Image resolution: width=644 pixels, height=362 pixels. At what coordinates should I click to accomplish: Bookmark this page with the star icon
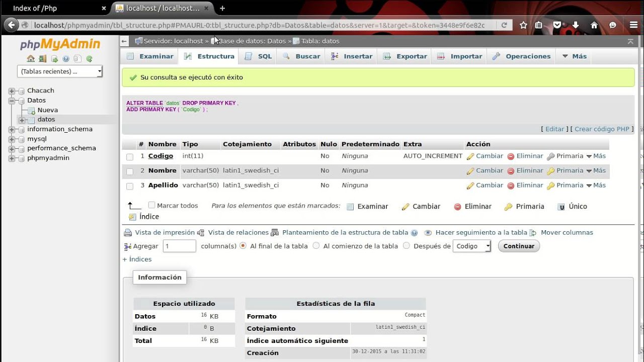tap(523, 25)
